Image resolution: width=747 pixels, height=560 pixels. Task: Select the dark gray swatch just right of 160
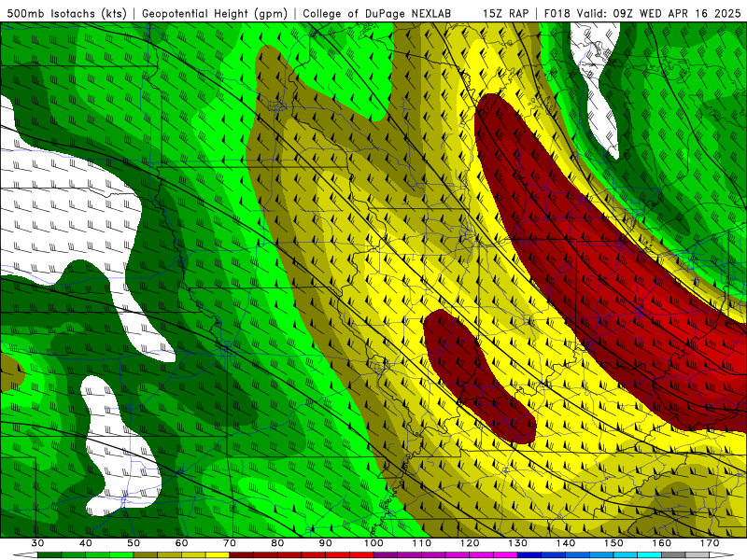pos(673,555)
